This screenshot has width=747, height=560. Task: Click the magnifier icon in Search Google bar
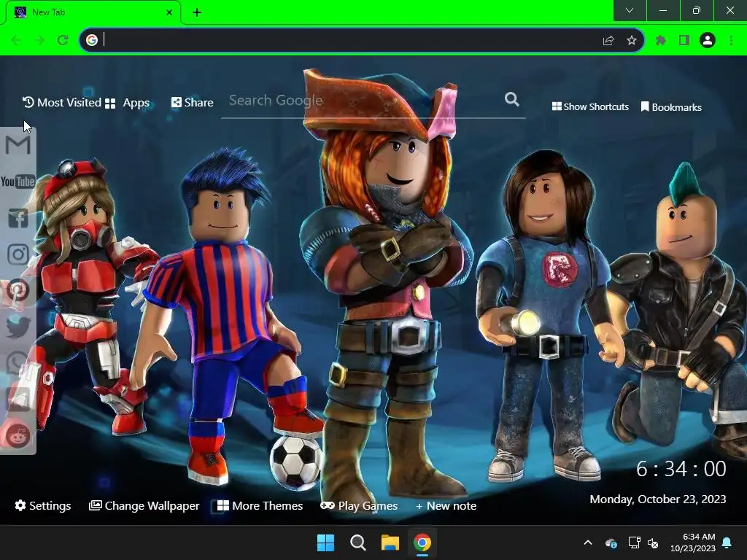pos(511,99)
